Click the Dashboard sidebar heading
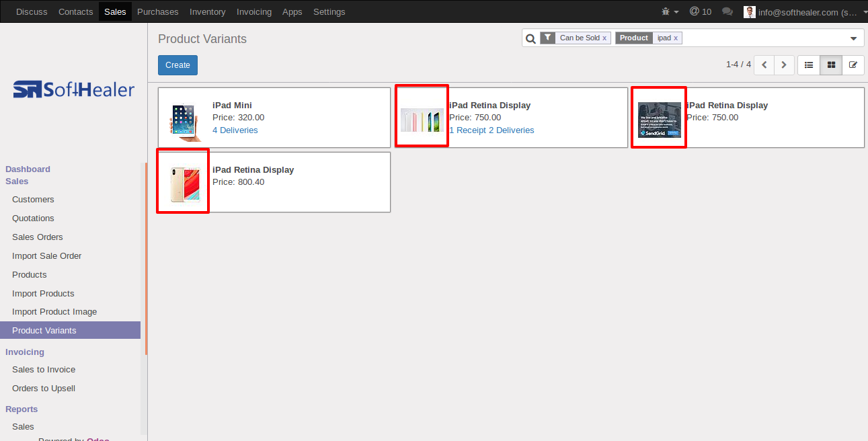The image size is (868, 441). coord(28,169)
